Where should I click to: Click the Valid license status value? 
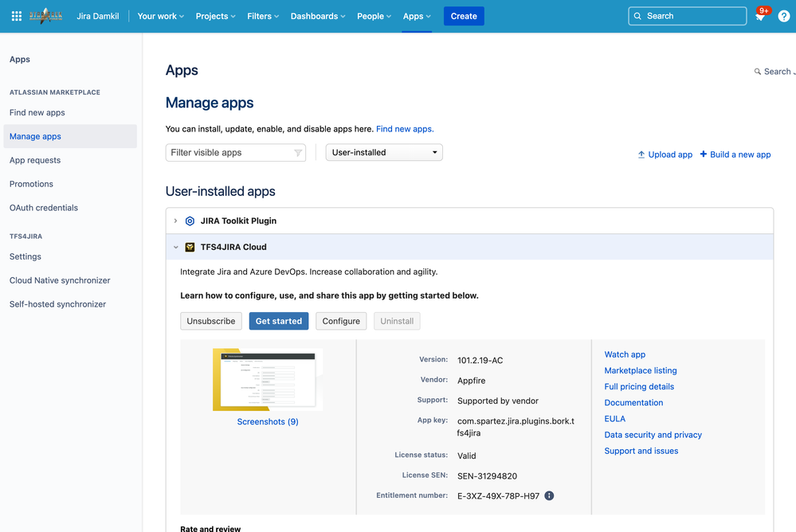coord(467,456)
